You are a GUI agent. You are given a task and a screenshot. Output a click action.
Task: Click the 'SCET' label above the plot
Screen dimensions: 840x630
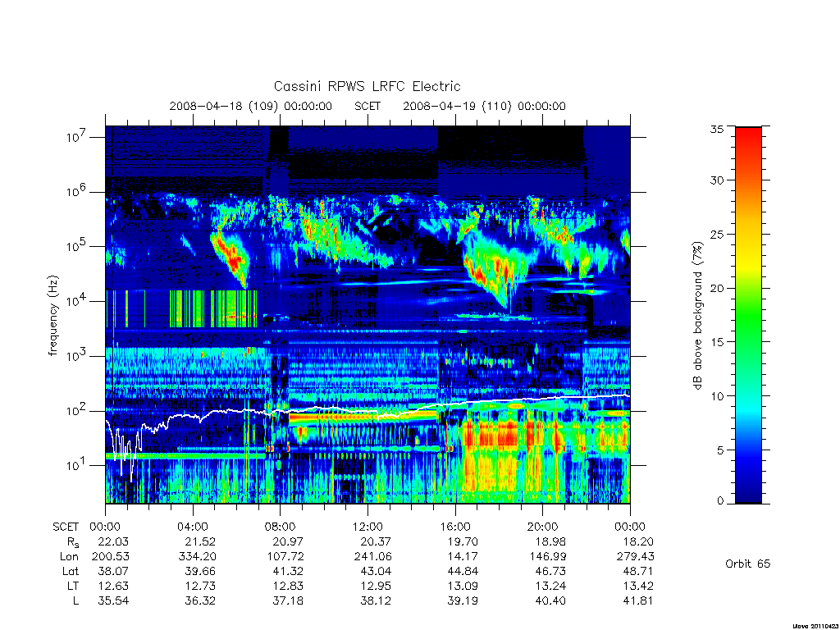(x=367, y=106)
